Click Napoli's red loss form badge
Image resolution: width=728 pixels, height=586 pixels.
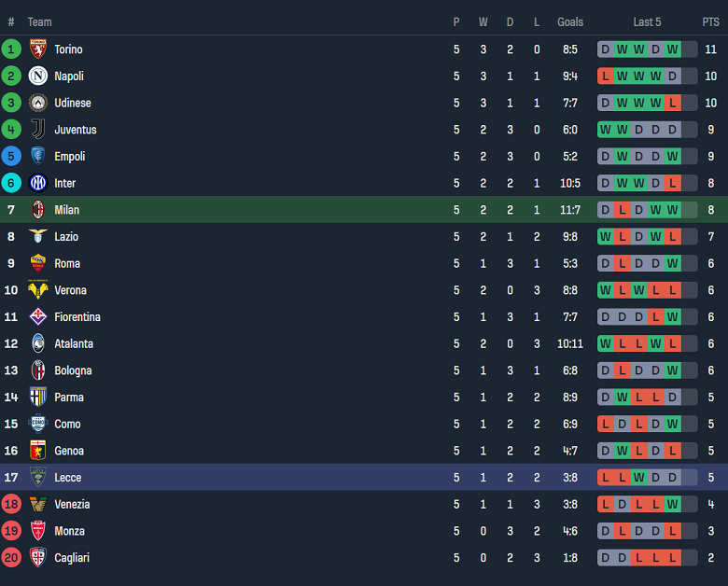(x=607, y=77)
